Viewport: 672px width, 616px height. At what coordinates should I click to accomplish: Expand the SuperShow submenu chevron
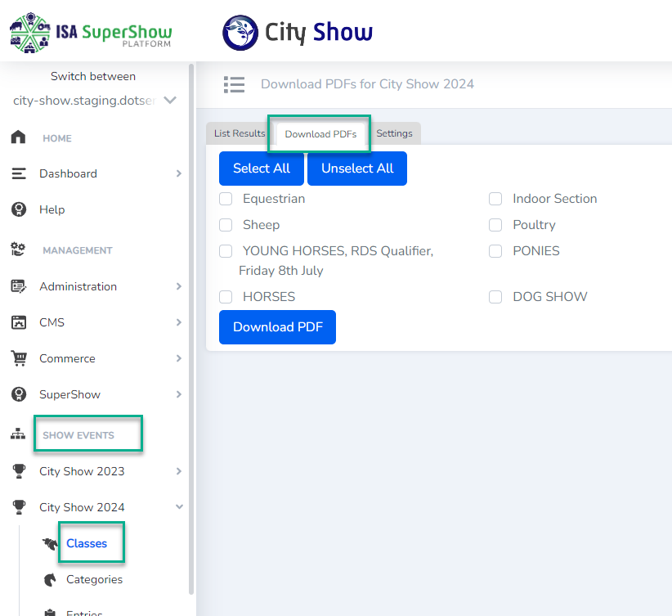click(x=178, y=394)
